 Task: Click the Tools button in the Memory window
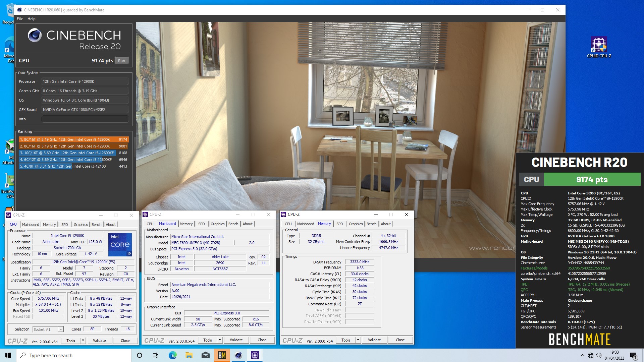point(346,340)
